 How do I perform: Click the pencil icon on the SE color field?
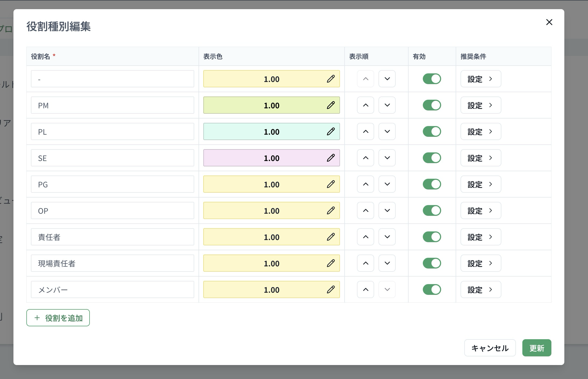(331, 158)
